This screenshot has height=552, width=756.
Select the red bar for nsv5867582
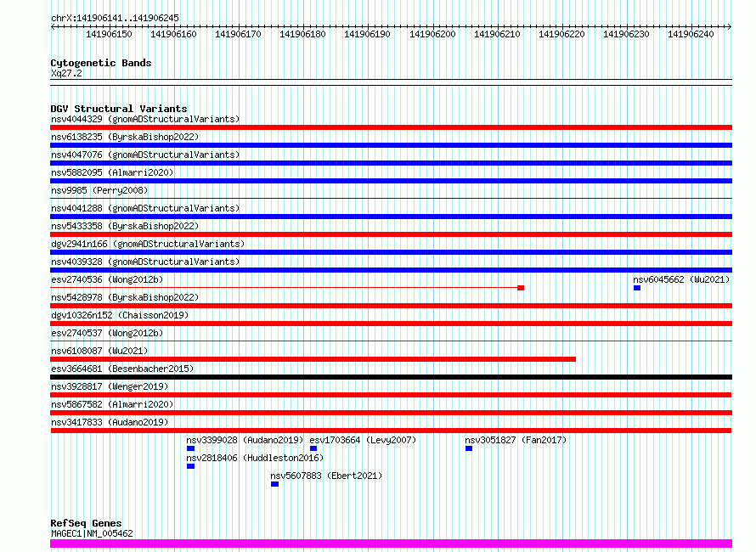click(x=391, y=413)
